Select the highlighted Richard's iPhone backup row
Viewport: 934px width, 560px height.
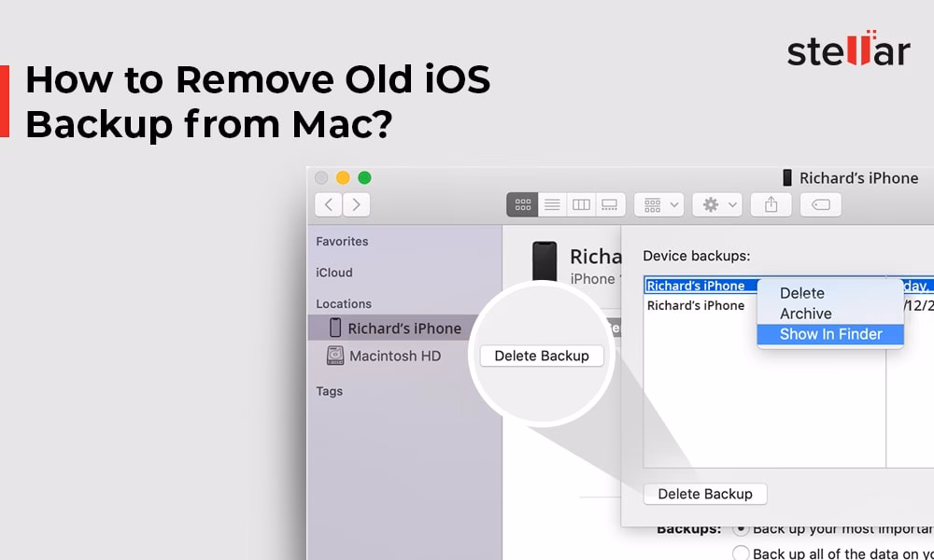tap(696, 285)
